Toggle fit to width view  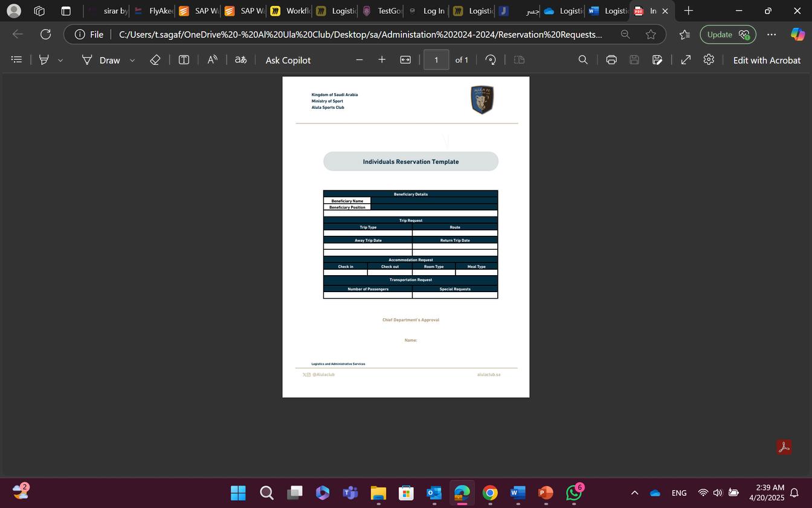coord(405,60)
